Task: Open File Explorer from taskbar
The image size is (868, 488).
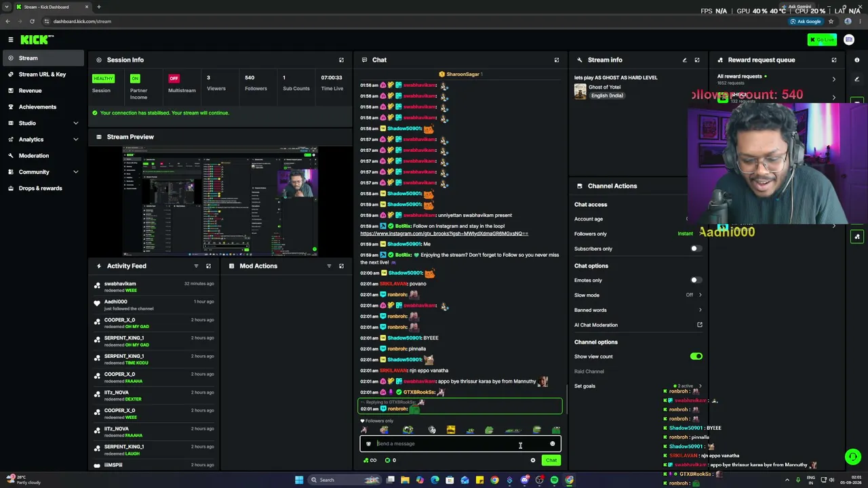Action: coord(405,480)
